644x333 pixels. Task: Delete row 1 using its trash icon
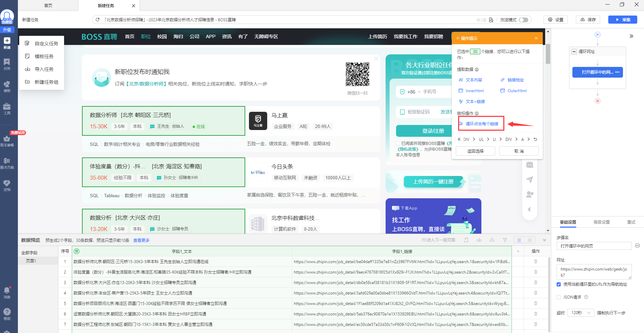[536, 261]
